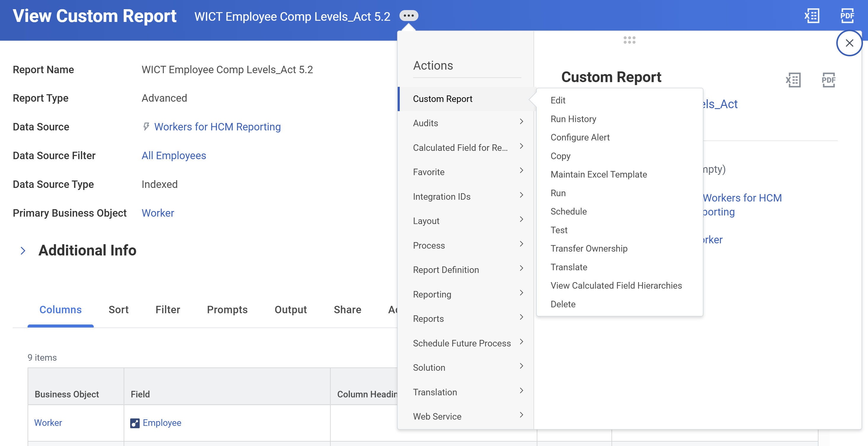Click the 9 items count label
The image size is (868, 446).
point(42,357)
